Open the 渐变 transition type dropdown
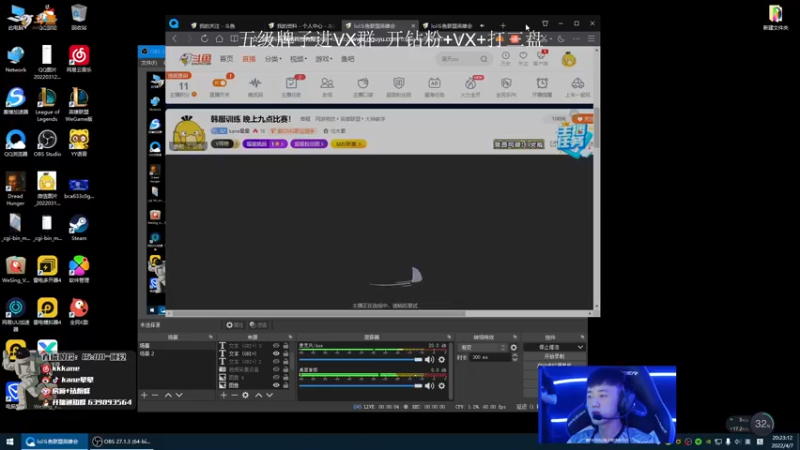The image size is (800, 450). click(x=482, y=347)
